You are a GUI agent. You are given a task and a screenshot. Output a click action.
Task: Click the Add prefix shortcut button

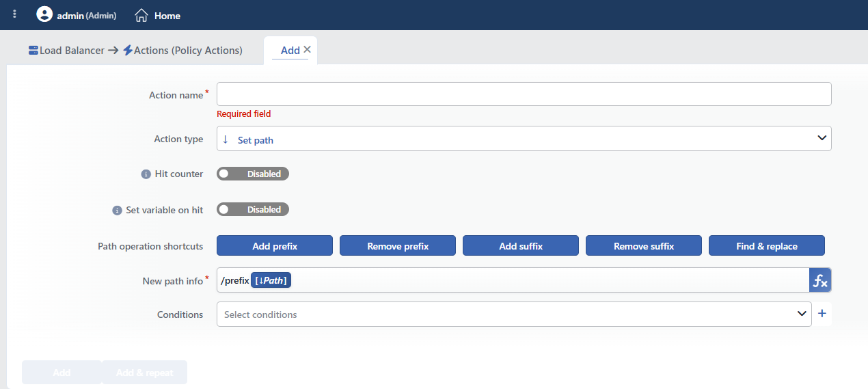(275, 245)
